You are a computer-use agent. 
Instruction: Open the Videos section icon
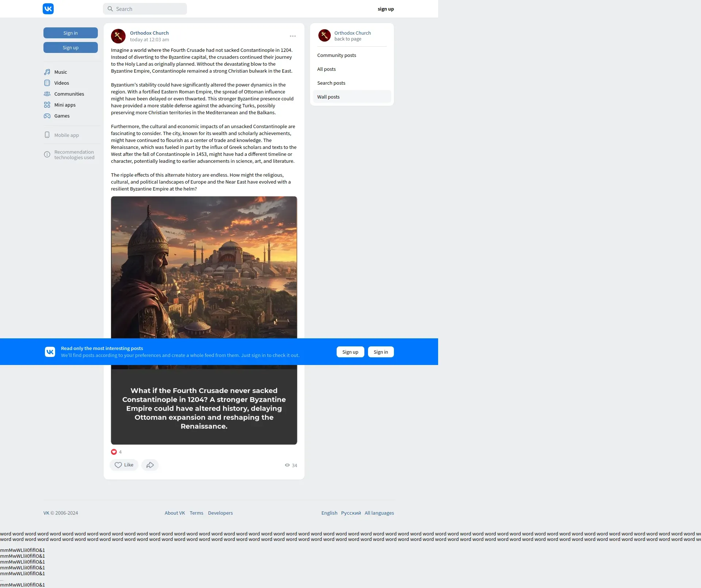coord(47,83)
